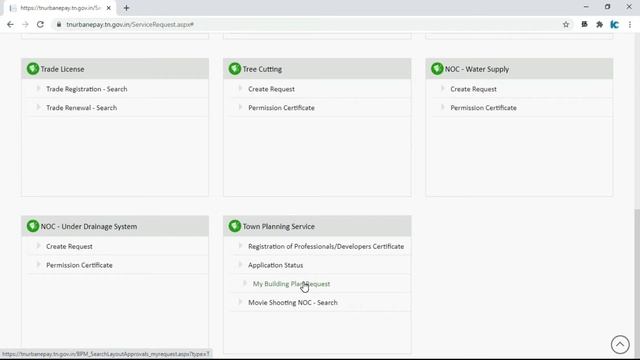Focus the browser address bar URL

click(x=130, y=24)
